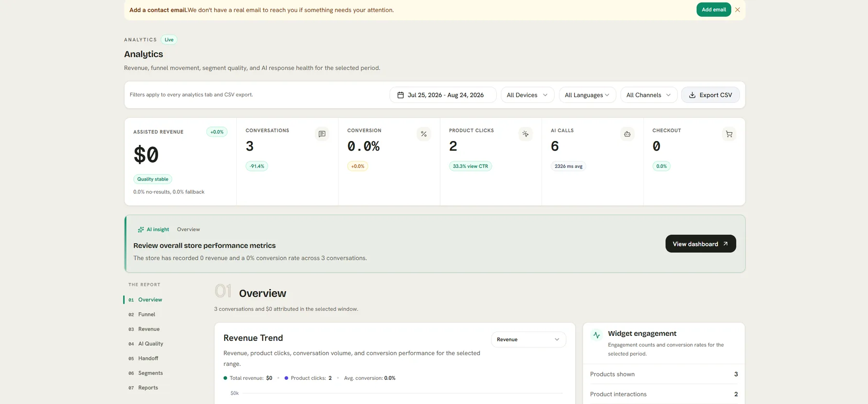
Task: Open the date range picker calendar icon
Action: click(x=400, y=95)
